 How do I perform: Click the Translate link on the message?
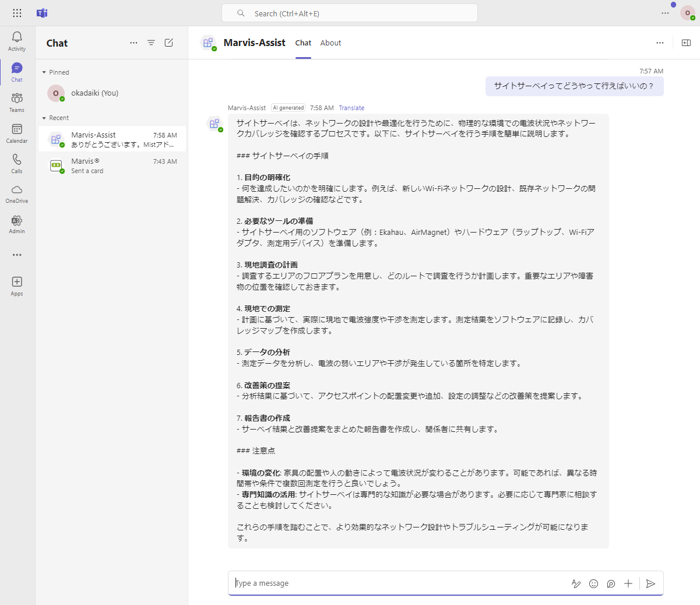click(x=351, y=108)
